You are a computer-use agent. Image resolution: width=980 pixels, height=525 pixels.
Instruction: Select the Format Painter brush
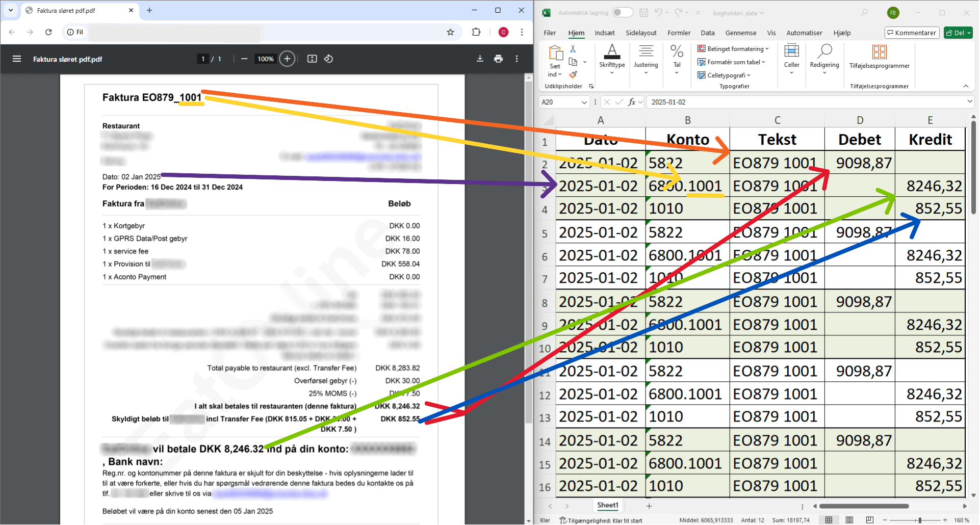[573, 75]
